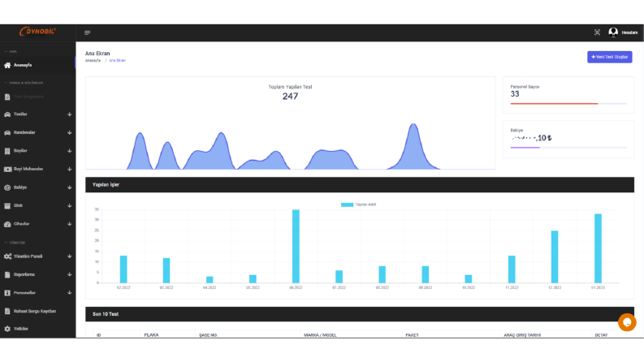
Task: Expand the Personeller submenu arrow
Action: coord(69,293)
